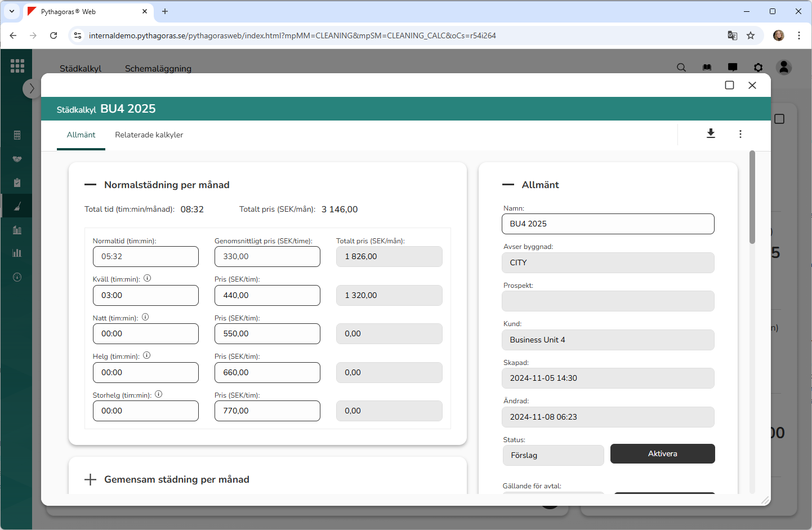Screen dimensions: 812x530
Task: Open the app grid launcher icon
Action: click(x=17, y=66)
